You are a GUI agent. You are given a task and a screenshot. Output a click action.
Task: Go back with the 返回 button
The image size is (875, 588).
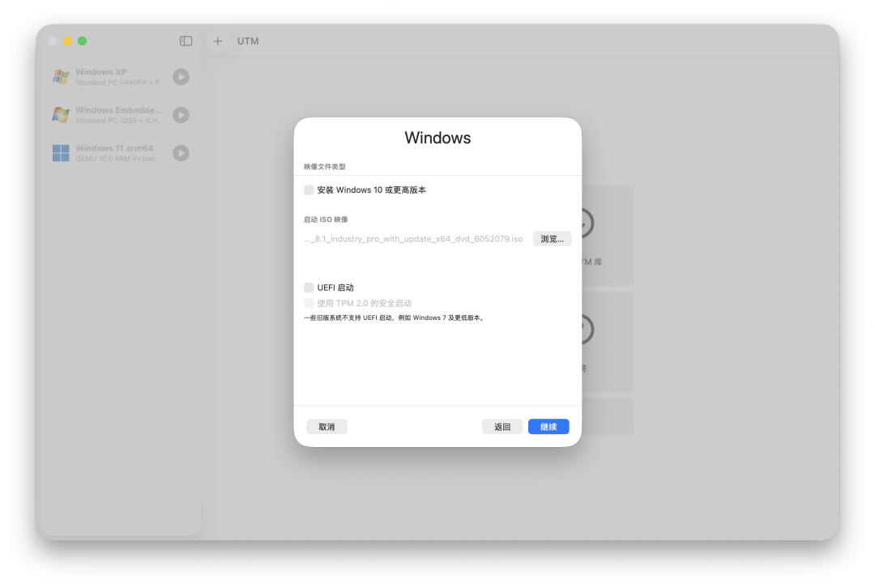tap(502, 427)
